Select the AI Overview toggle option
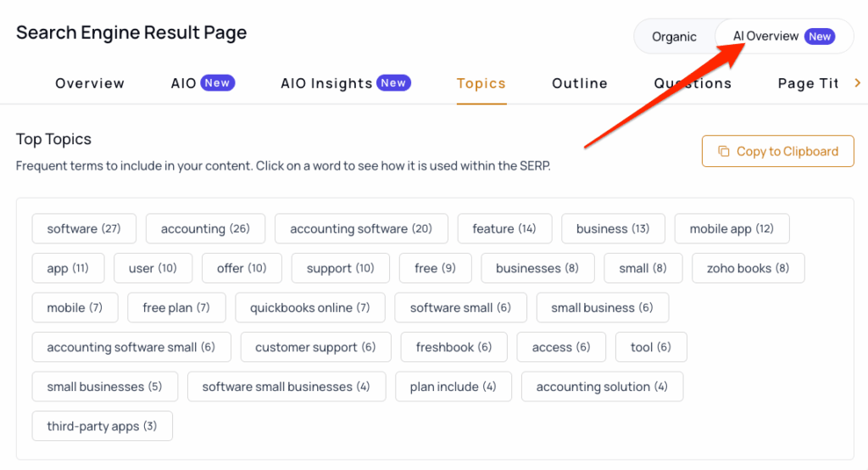The width and height of the screenshot is (868, 470). 784,36
